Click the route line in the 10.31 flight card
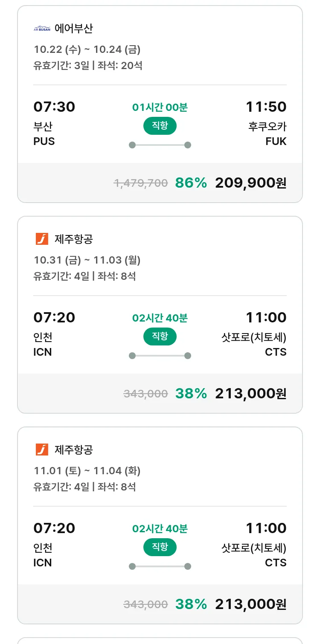This screenshot has height=644, width=320. point(160,356)
